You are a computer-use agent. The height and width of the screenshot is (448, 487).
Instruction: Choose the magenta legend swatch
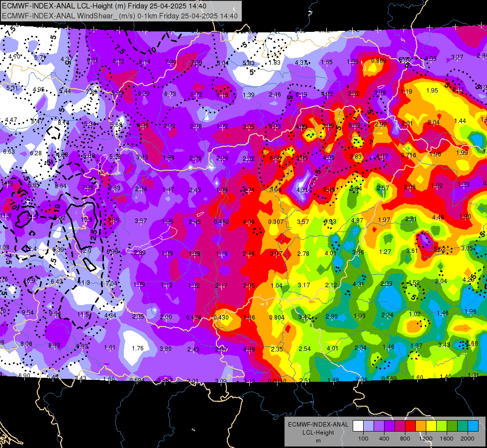400,426
